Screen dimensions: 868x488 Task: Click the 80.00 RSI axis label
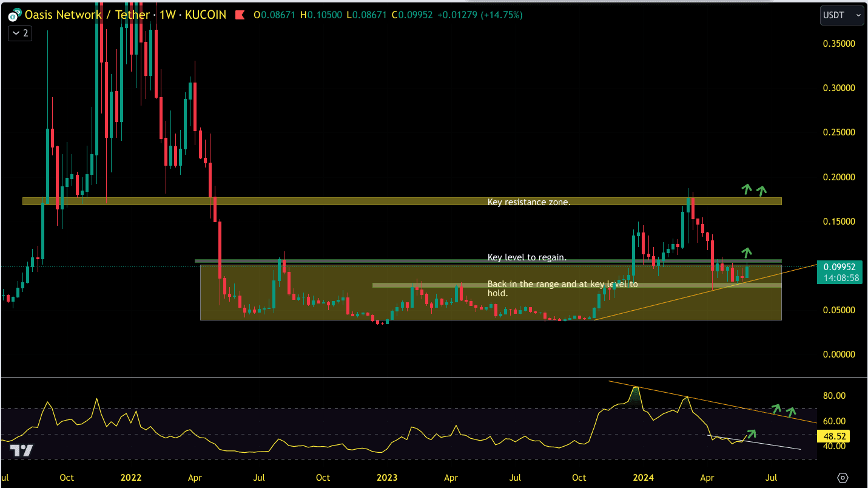(835, 396)
